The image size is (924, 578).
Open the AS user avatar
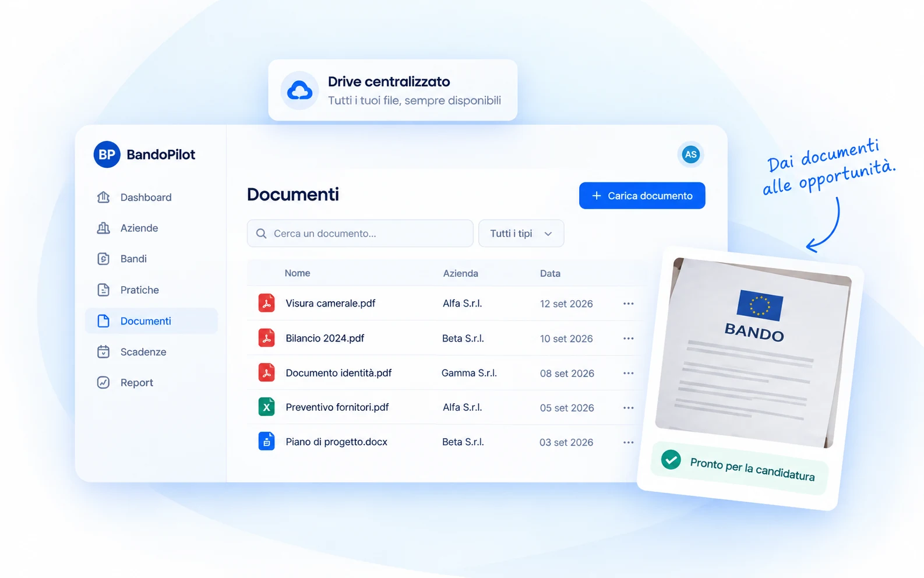pos(691,154)
